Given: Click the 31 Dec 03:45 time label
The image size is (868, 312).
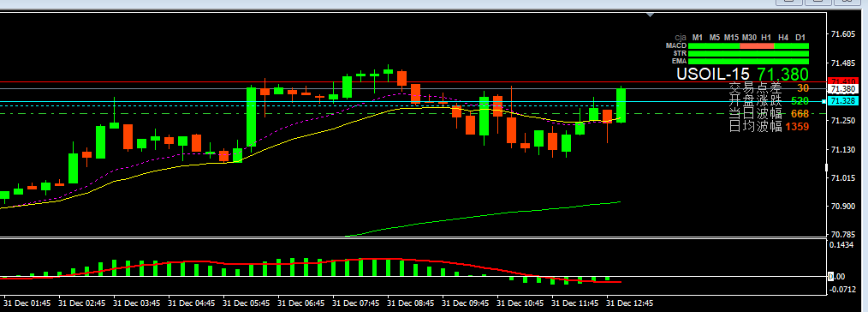Looking at the screenshot, I should coord(137,303).
